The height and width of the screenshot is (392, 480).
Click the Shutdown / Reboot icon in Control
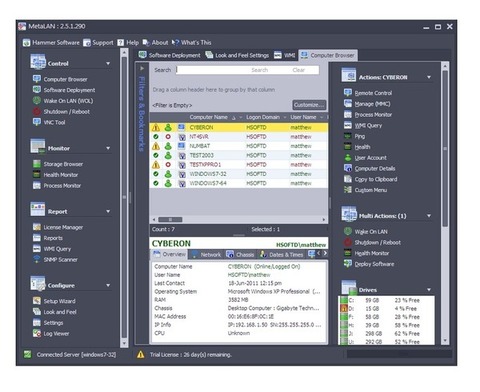37,111
